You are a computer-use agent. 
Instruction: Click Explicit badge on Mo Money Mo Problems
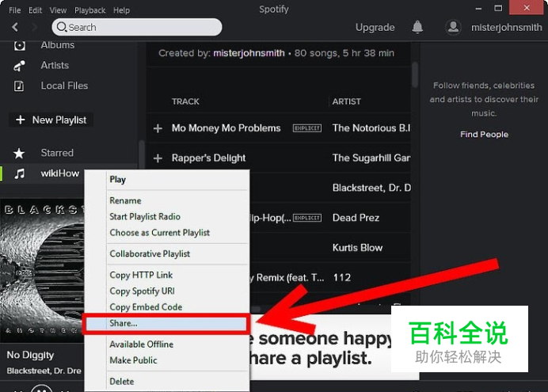(x=307, y=128)
